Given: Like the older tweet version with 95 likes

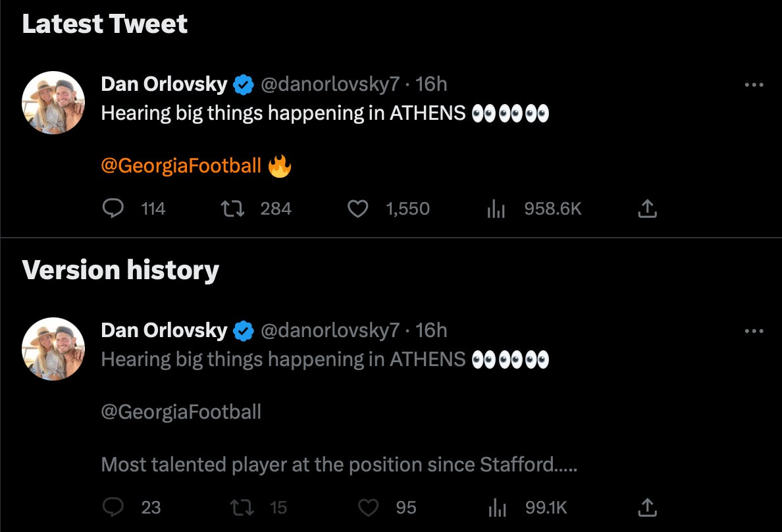Looking at the screenshot, I should pos(368,507).
